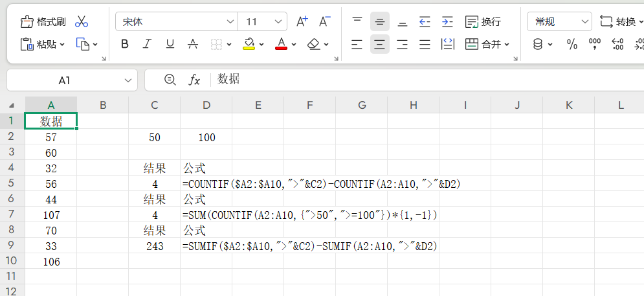644x296 pixels.
Task: Toggle Bold formatting
Action: coord(125,44)
